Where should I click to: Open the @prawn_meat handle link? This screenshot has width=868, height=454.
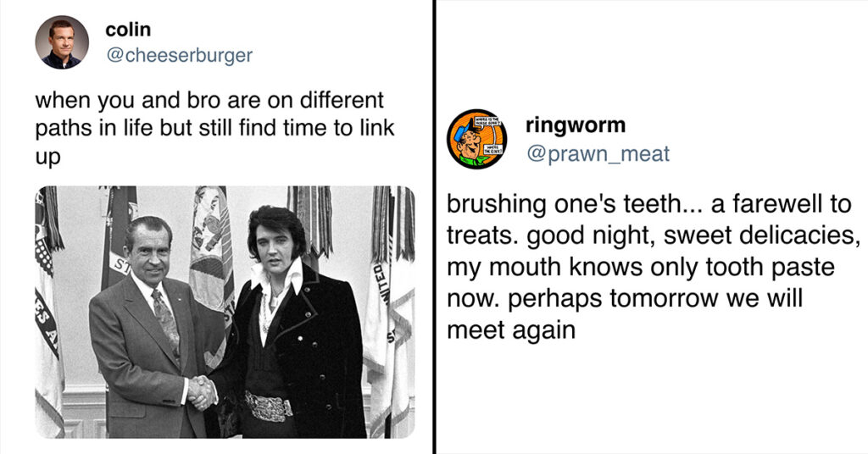pos(598,153)
